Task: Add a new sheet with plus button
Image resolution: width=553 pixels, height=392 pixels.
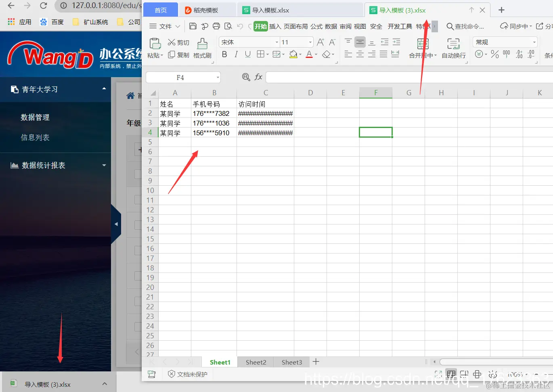Action: point(316,362)
